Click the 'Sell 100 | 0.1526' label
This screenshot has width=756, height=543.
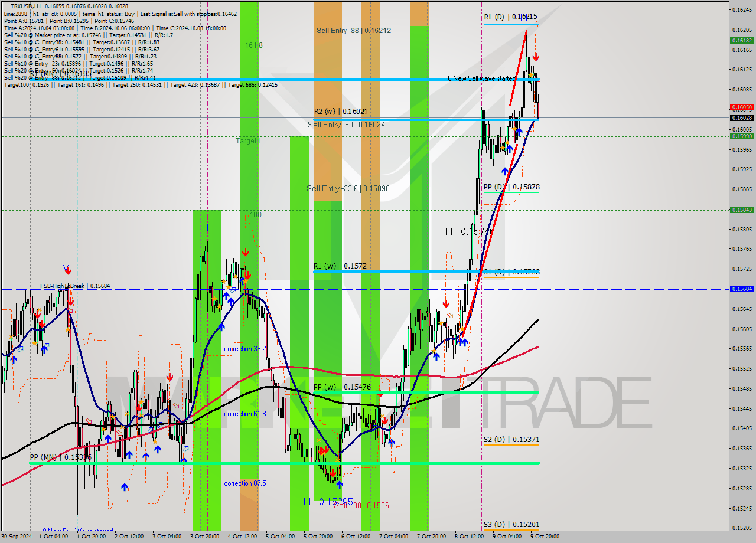pos(361,506)
